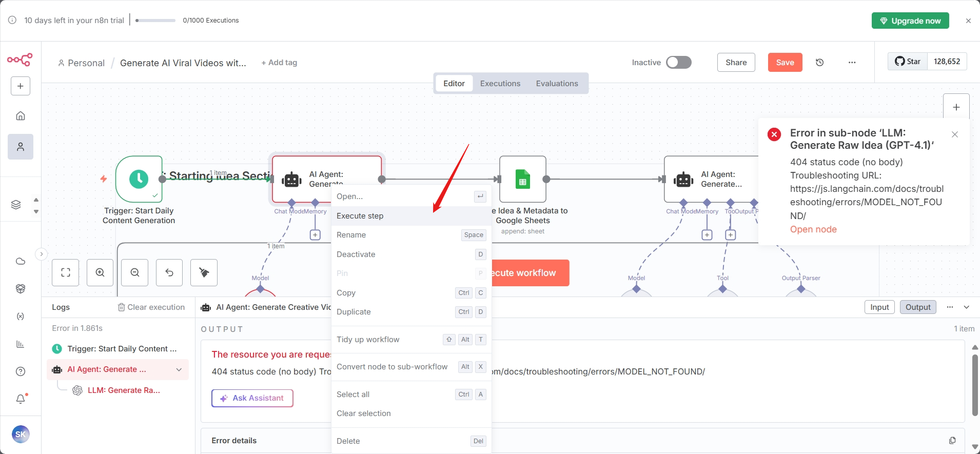Click the output panel vertical scrollbar
The width and height of the screenshot is (980, 454).
click(x=975, y=385)
